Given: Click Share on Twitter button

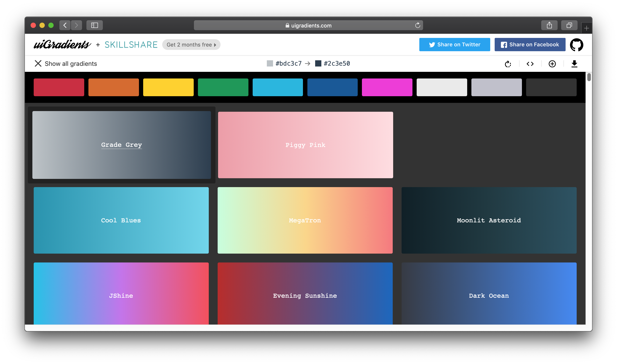Looking at the screenshot, I should pos(454,45).
